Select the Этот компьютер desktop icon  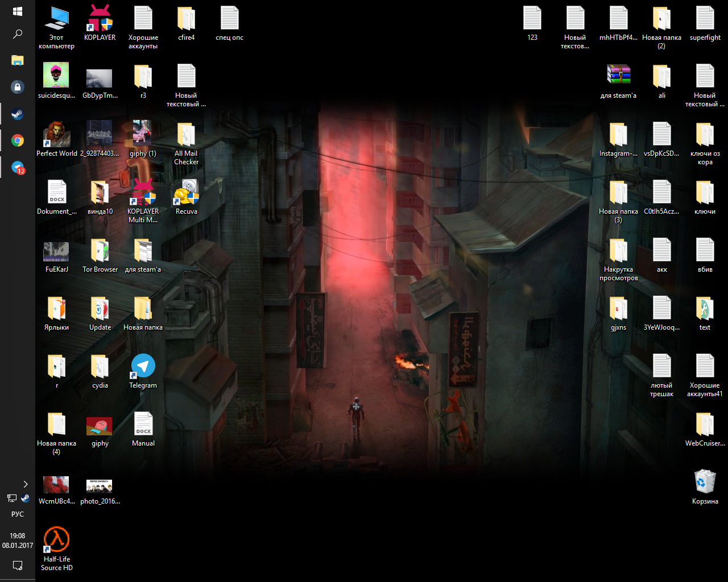click(x=56, y=28)
